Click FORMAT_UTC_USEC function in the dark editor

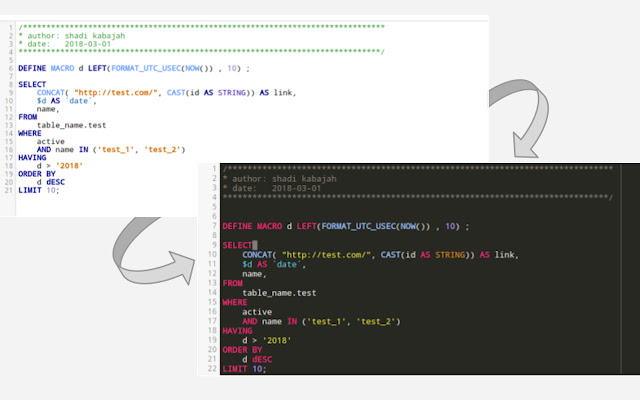tap(359, 226)
